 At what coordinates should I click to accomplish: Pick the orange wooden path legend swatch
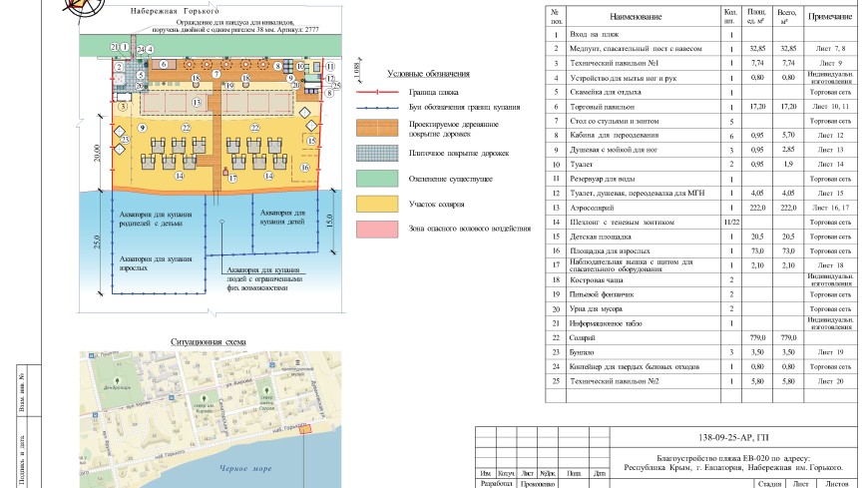tap(378, 129)
